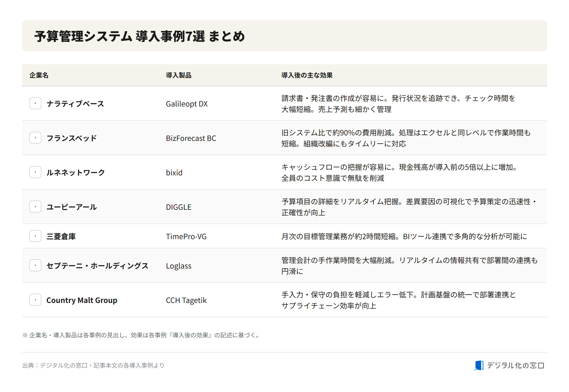Click the デジタル化の窓口 logo wordmark

point(516,365)
